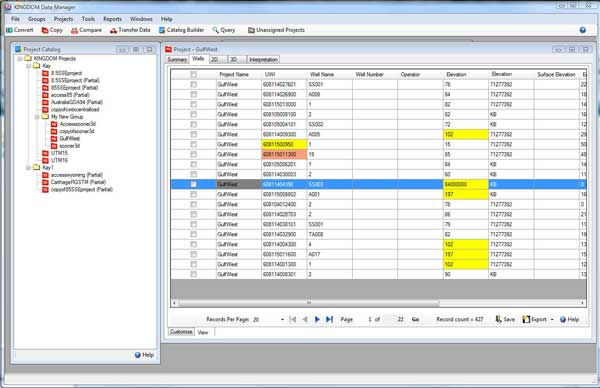The height and width of the screenshot is (388, 600).
Task: Click the Go button for page navigation
Action: tap(415, 320)
